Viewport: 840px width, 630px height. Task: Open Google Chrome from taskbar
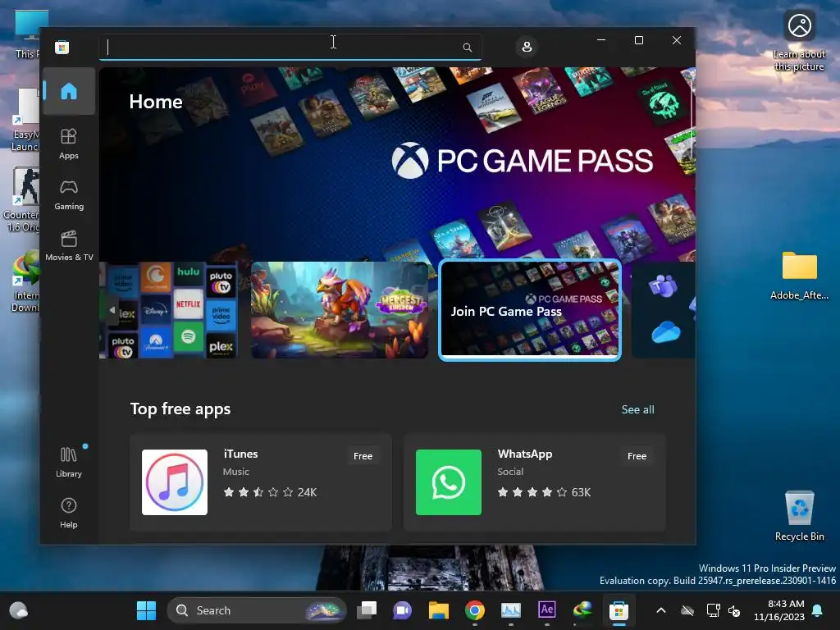point(475,610)
